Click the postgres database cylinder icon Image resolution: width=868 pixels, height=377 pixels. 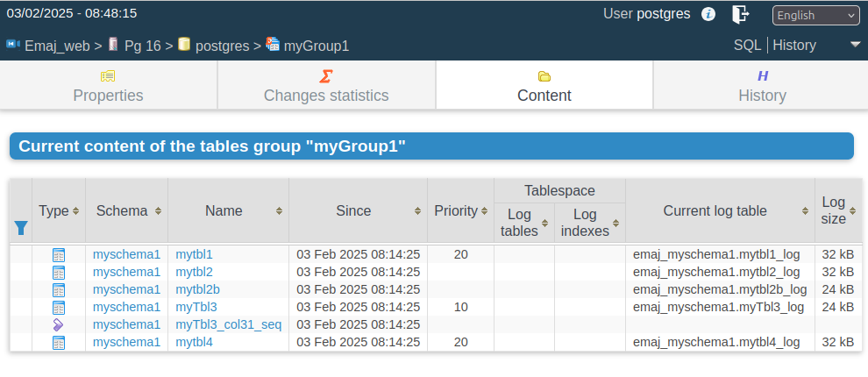point(184,45)
